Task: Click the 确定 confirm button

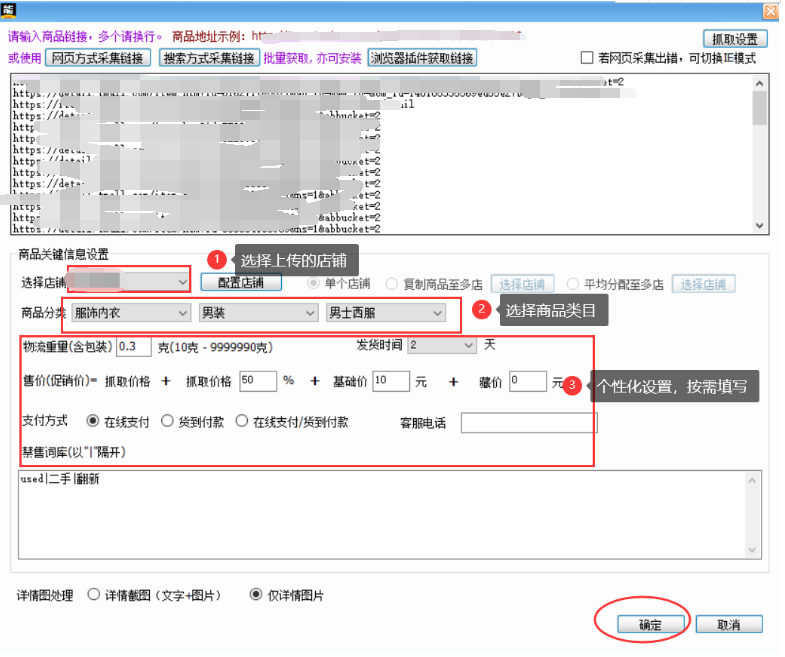Action: click(651, 624)
